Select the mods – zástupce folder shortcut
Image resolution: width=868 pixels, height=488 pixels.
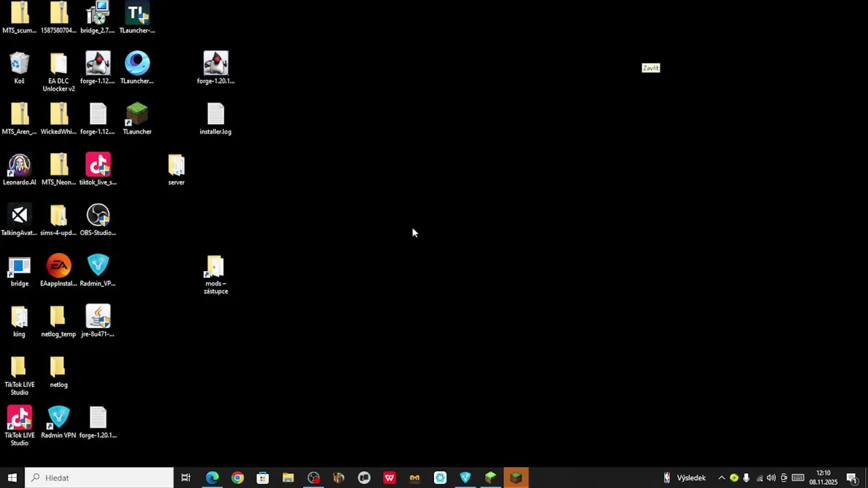[x=216, y=266]
